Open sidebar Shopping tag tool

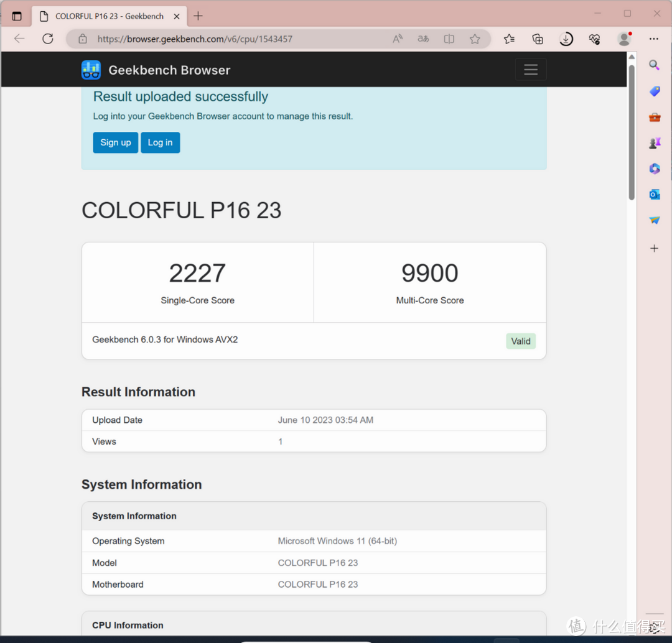pos(654,91)
